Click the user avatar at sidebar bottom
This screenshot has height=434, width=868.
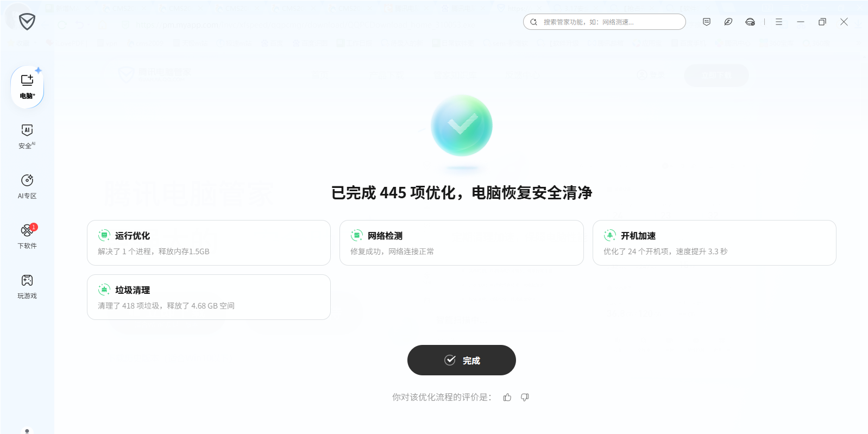[27, 431]
